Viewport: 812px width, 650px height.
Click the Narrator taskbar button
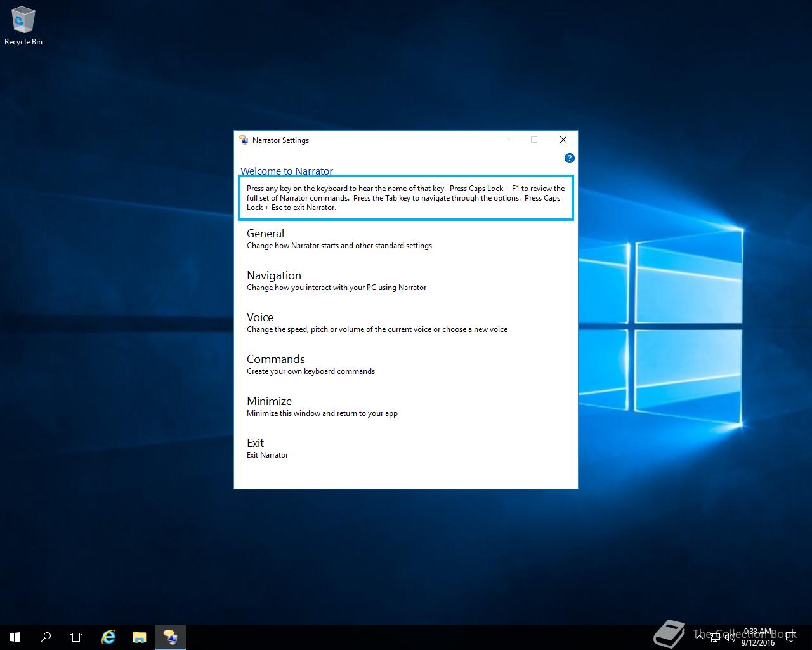pos(171,637)
